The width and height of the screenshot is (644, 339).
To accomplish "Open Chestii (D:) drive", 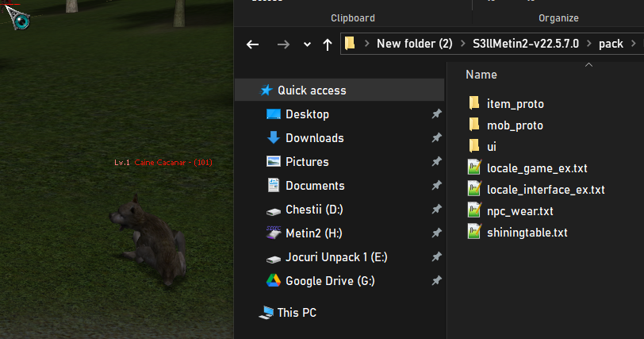I will [314, 210].
